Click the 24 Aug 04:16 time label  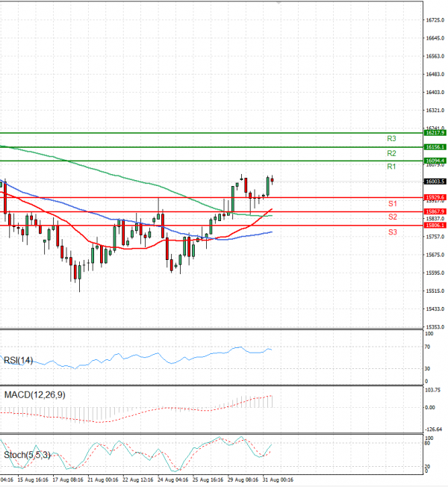click(x=172, y=480)
